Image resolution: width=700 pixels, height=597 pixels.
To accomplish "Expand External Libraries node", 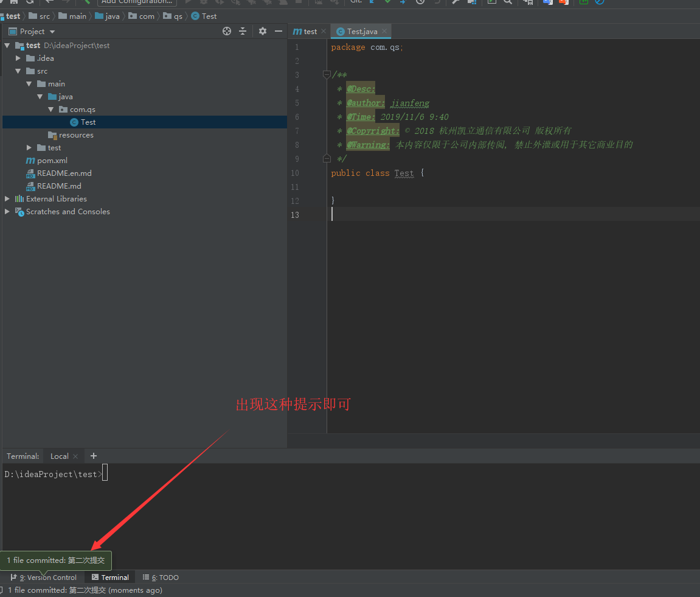I will [7, 199].
